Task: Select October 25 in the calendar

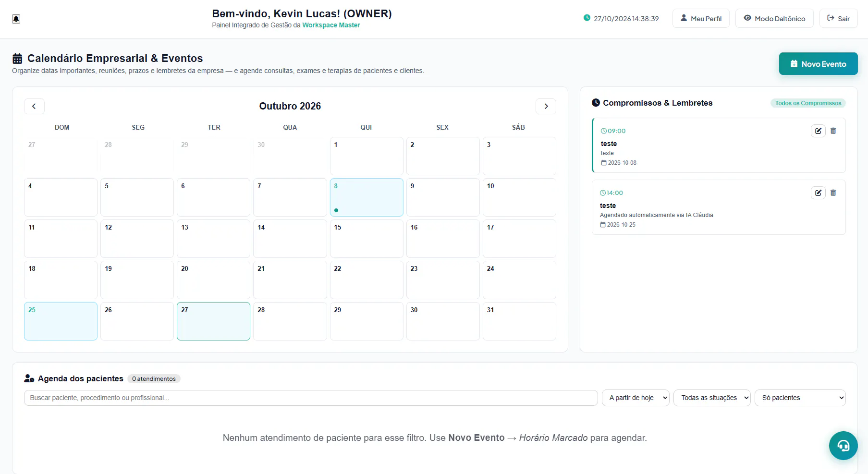Action: point(61,321)
